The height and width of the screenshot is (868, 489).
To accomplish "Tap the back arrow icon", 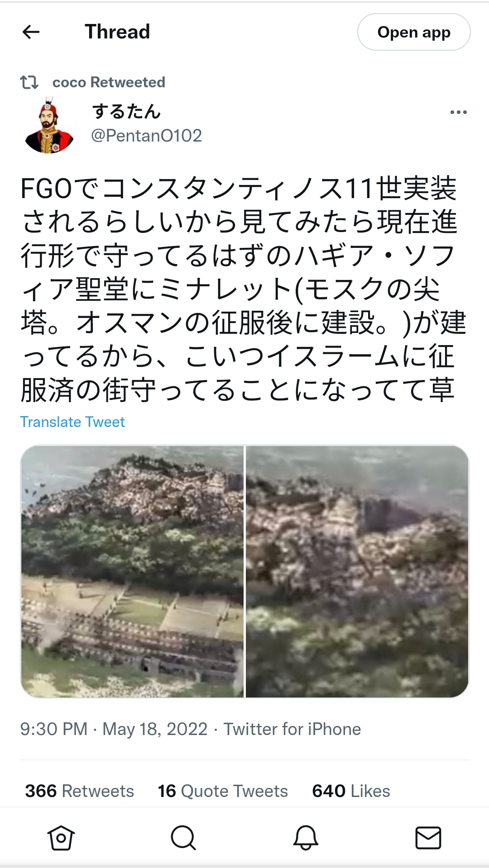I will tap(31, 32).
